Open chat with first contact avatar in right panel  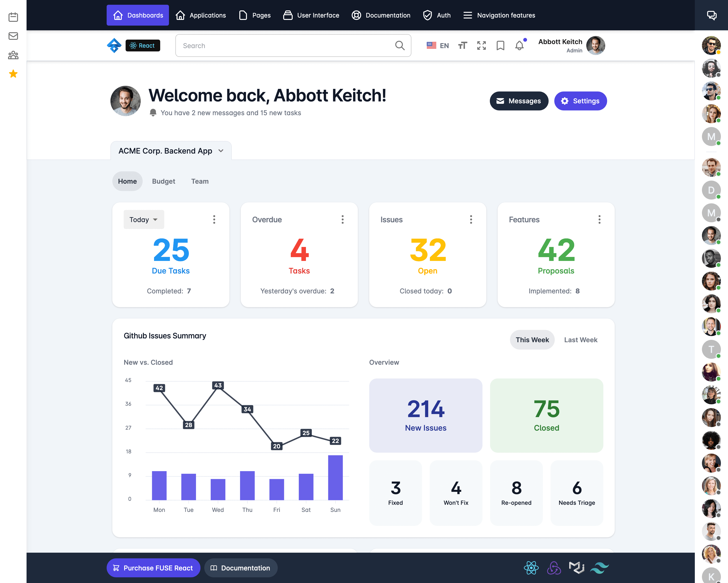pos(711,46)
